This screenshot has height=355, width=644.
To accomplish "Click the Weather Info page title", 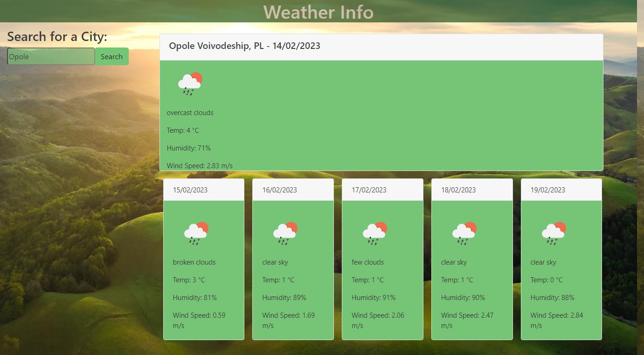I will pos(319,12).
